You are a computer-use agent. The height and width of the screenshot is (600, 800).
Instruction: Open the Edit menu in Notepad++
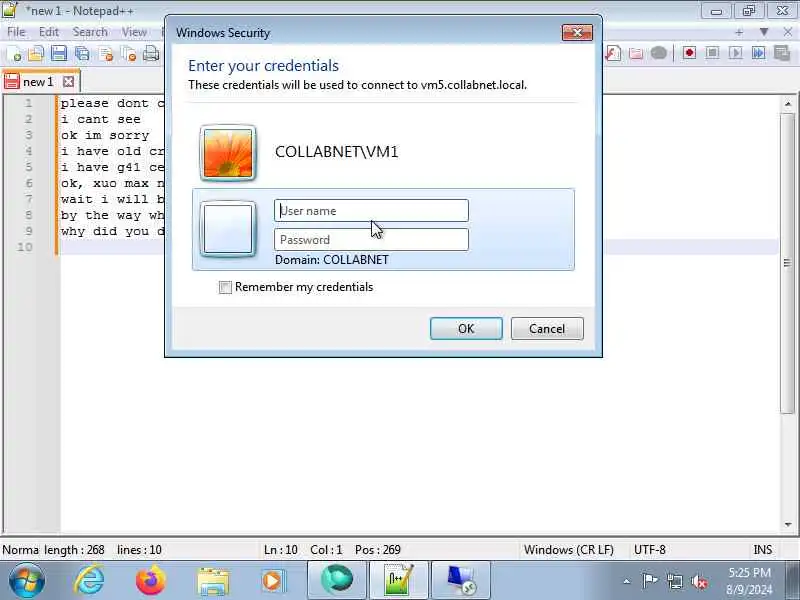point(49,32)
